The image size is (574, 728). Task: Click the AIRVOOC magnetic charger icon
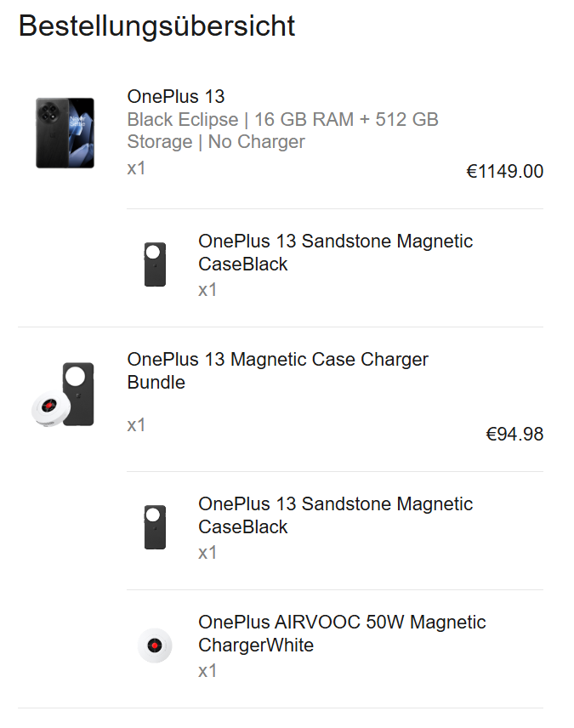(x=155, y=645)
